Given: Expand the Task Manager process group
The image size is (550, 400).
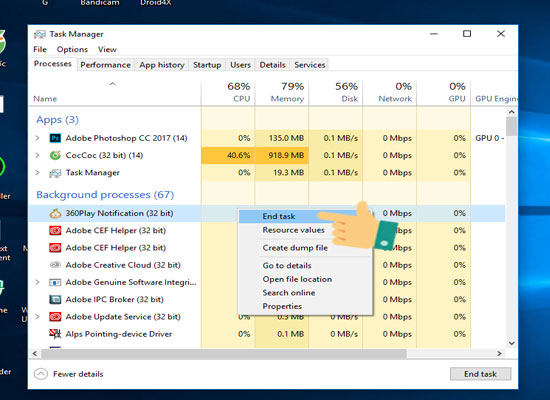Looking at the screenshot, I should [38, 173].
